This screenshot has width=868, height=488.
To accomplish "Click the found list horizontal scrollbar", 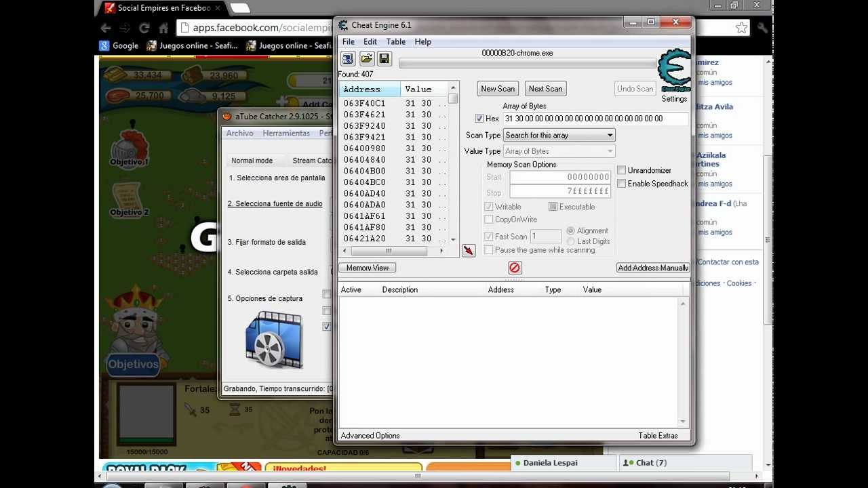I will click(x=393, y=251).
